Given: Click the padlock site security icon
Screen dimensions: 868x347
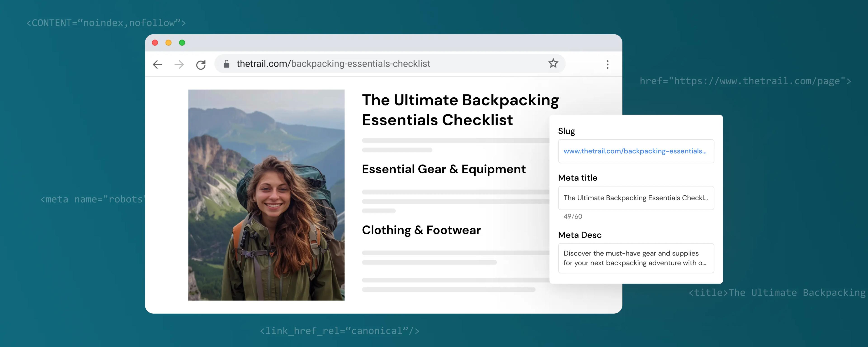Looking at the screenshot, I should click(x=227, y=64).
